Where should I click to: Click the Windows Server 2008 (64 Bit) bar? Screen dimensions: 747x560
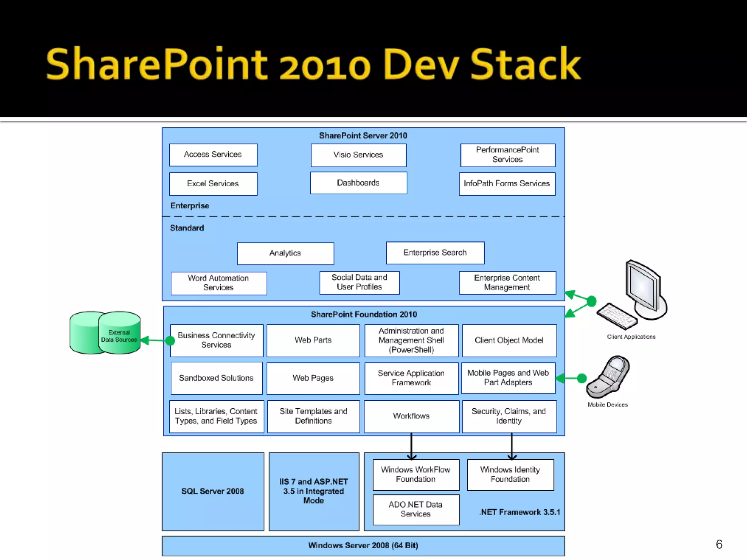click(363, 545)
